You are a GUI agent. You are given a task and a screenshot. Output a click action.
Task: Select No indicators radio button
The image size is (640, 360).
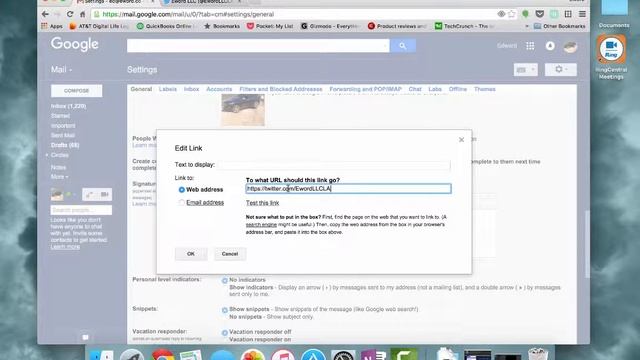click(x=224, y=280)
